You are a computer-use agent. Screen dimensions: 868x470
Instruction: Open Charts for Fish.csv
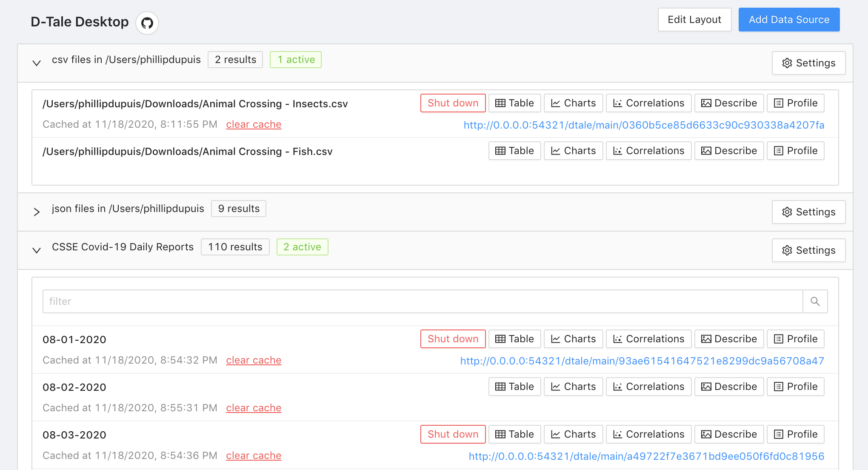[573, 151]
